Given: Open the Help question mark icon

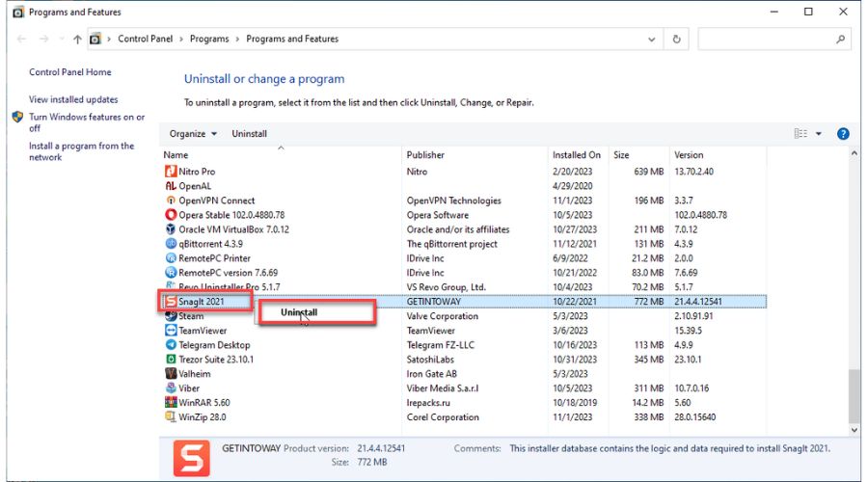Looking at the screenshot, I should (x=843, y=134).
